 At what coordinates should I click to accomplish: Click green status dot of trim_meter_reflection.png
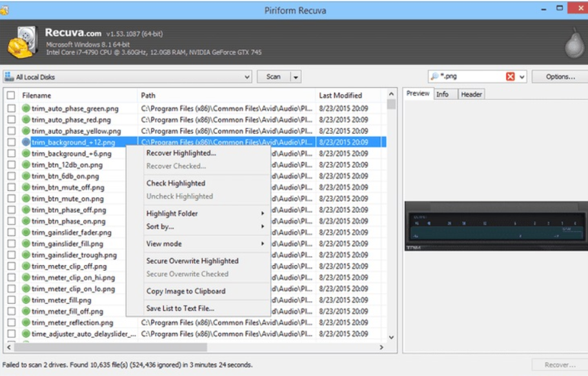[x=26, y=322]
